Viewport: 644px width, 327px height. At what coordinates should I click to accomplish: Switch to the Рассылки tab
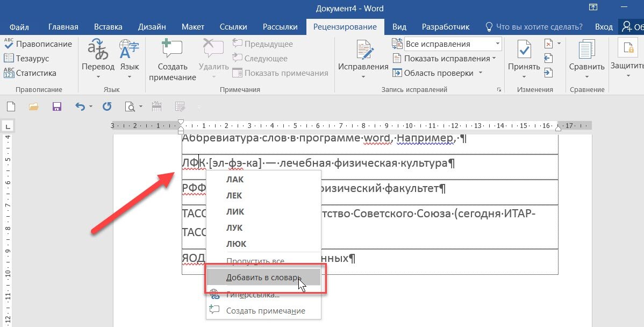[x=280, y=27]
